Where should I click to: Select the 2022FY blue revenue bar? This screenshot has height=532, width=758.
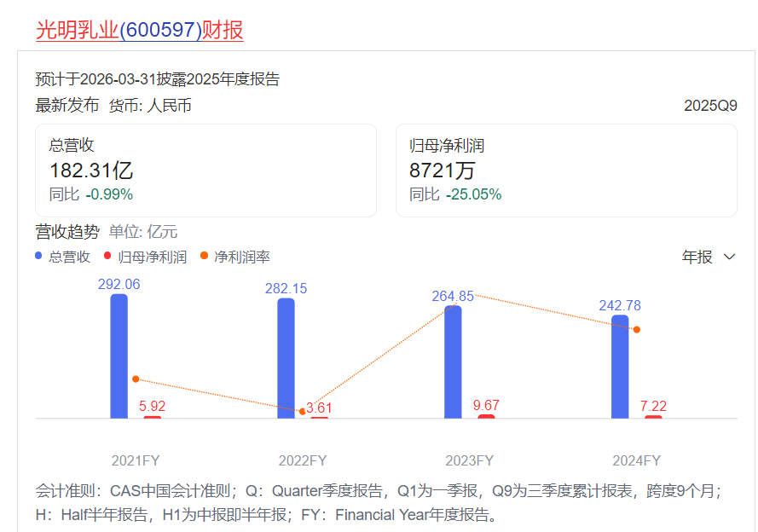point(286,358)
